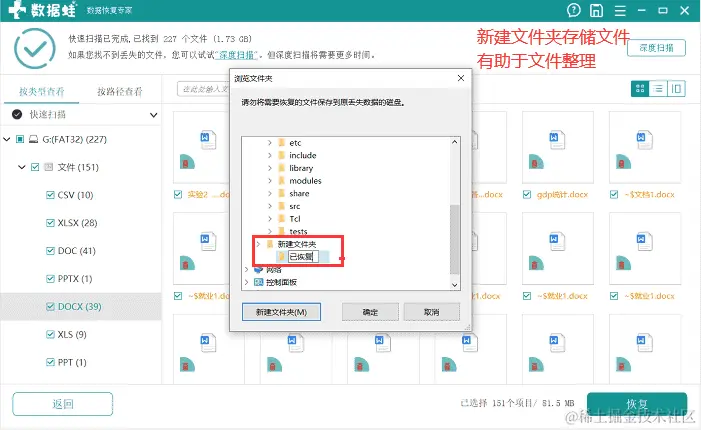Click the 新建文件夹 folder icon
Image resolution: width=701 pixels, height=430 pixels.
(x=270, y=244)
